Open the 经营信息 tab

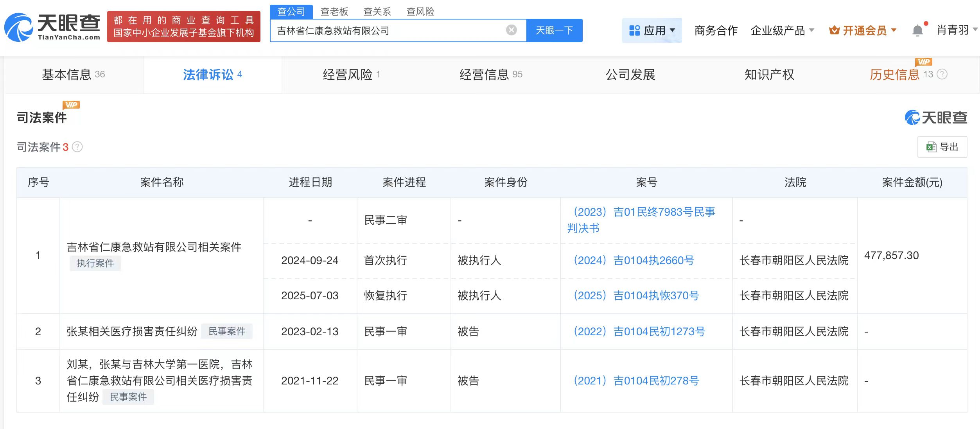point(491,75)
